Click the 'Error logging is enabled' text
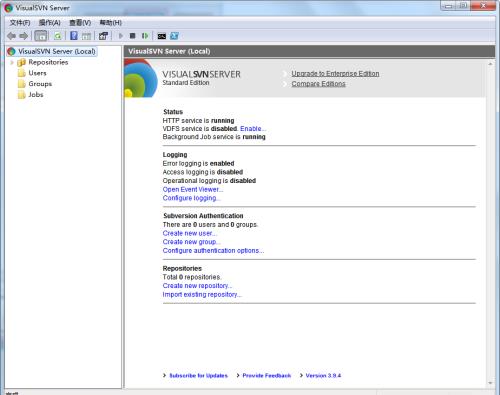The height and width of the screenshot is (395, 500). coord(198,164)
